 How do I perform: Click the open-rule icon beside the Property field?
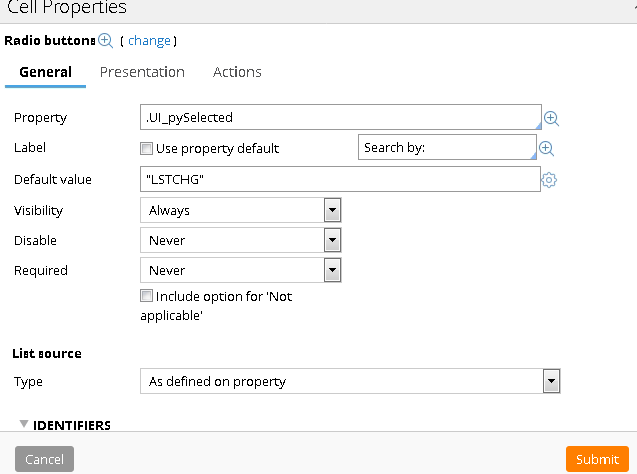[x=551, y=118]
